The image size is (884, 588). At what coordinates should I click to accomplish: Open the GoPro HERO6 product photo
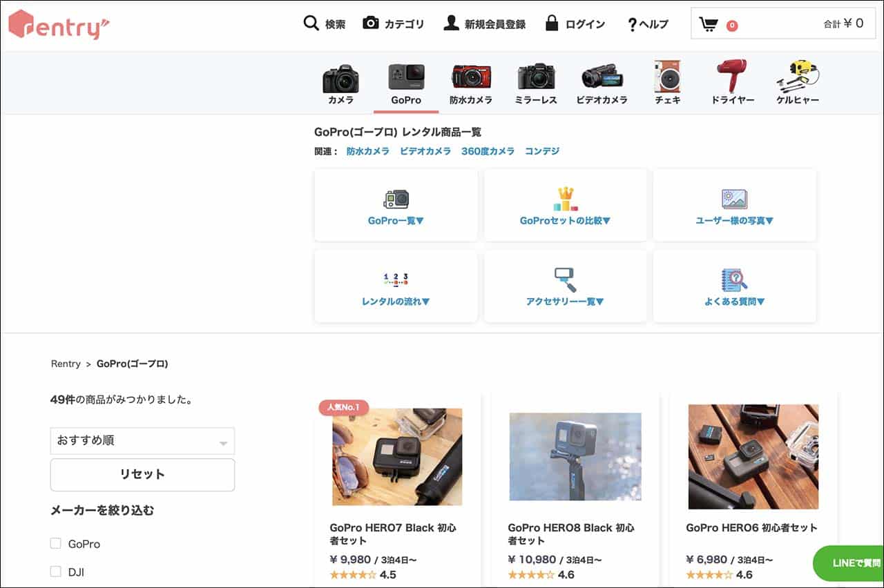[753, 457]
